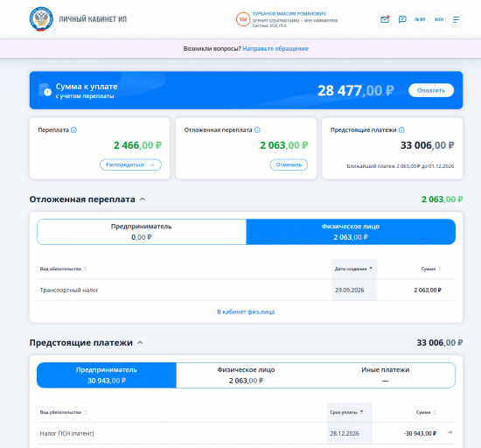Click the 2 466,00 ₽ overpayment amount
This screenshot has height=448, width=481.
137,145
